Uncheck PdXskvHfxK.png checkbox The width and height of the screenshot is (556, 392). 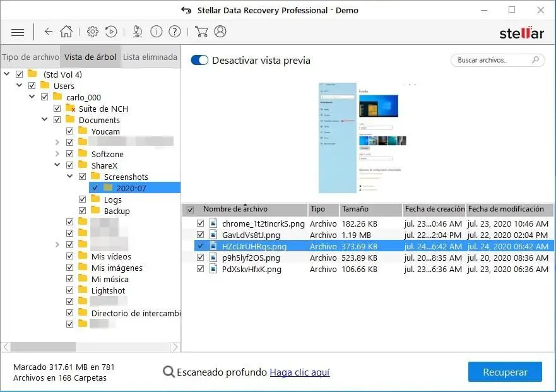tap(200, 269)
